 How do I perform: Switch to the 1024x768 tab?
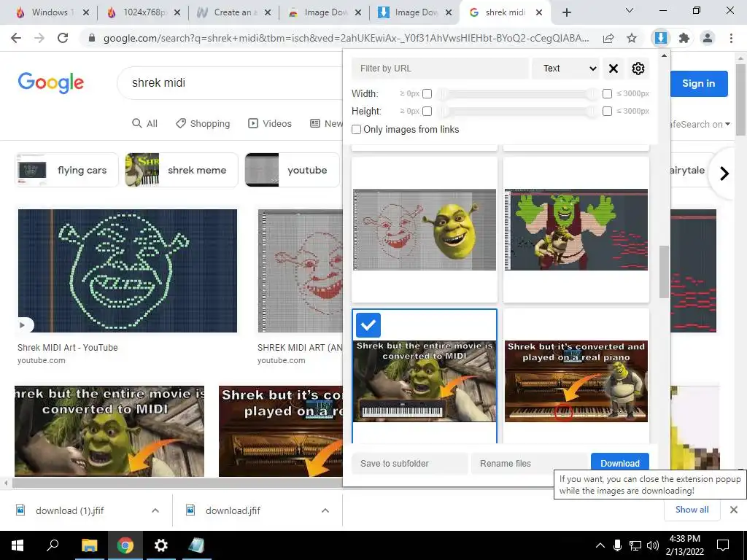[x=143, y=13]
